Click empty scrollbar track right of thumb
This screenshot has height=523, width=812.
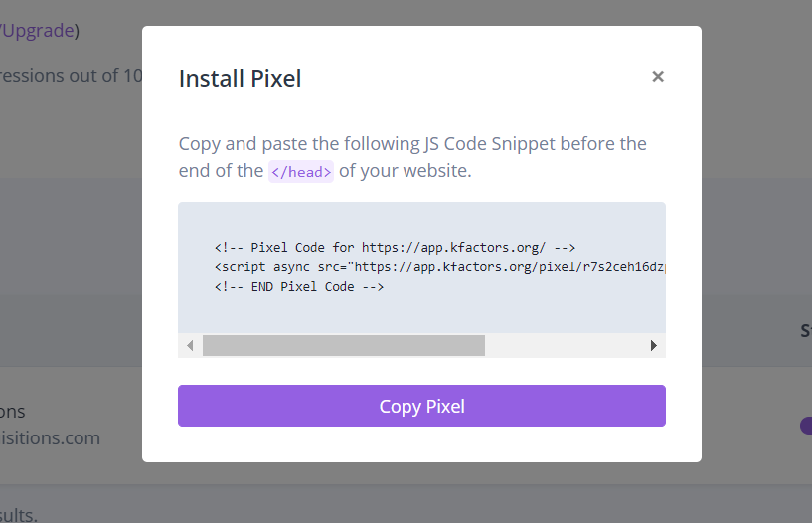click(564, 345)
